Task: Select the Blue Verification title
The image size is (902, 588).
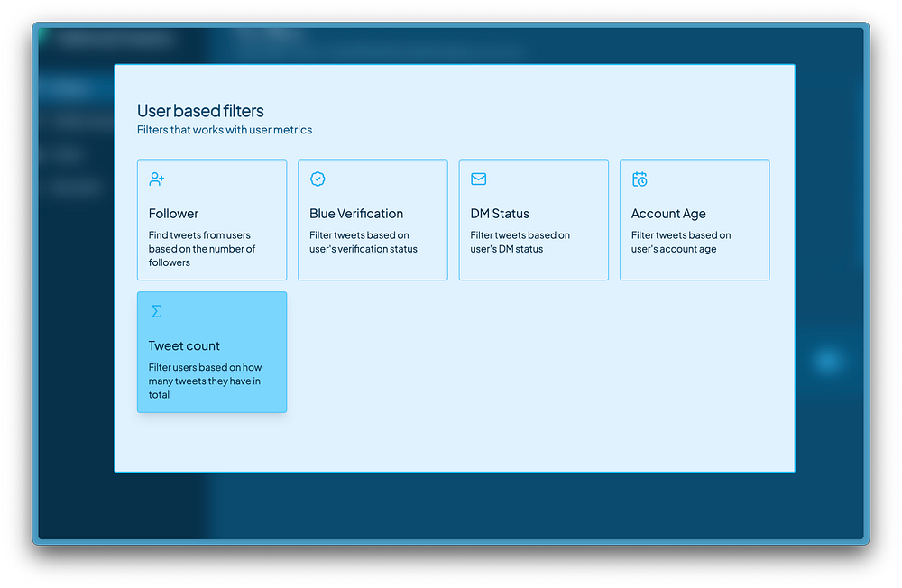Action: point(356,214)
